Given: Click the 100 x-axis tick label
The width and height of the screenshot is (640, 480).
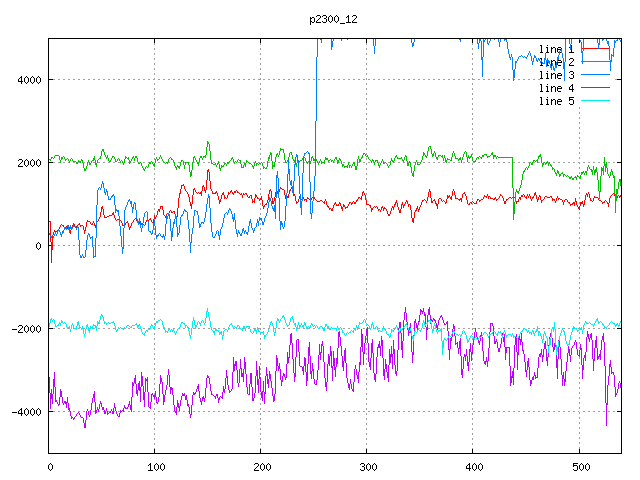Looking at the screenshot, I should pyautogui.click(x=155, y=465).
